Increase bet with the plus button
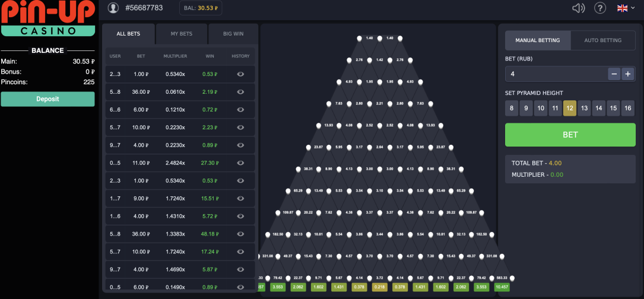 [x=628, y=74]
